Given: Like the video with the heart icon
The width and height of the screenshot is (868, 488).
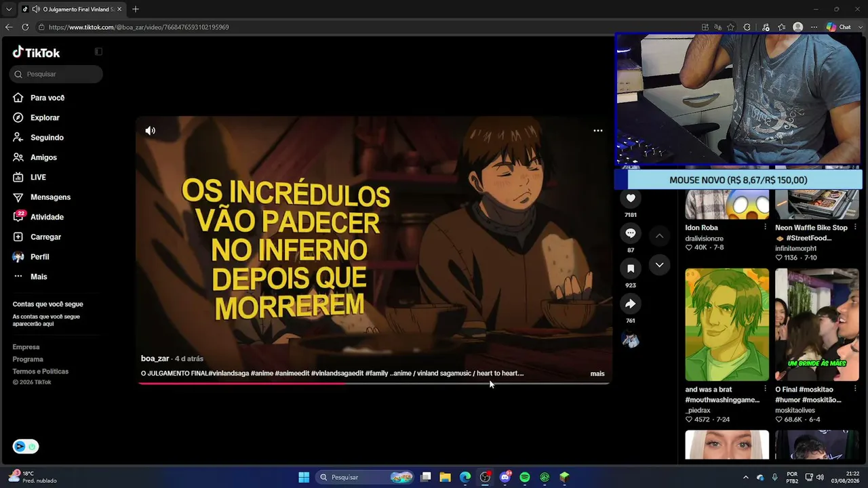Looking at the screenshot, I should (631, 198).
